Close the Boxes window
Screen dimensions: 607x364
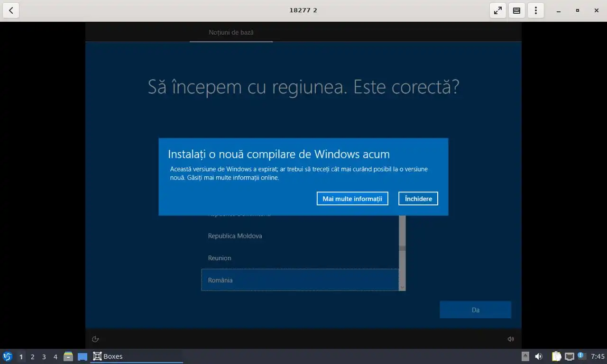click(596, 10)
